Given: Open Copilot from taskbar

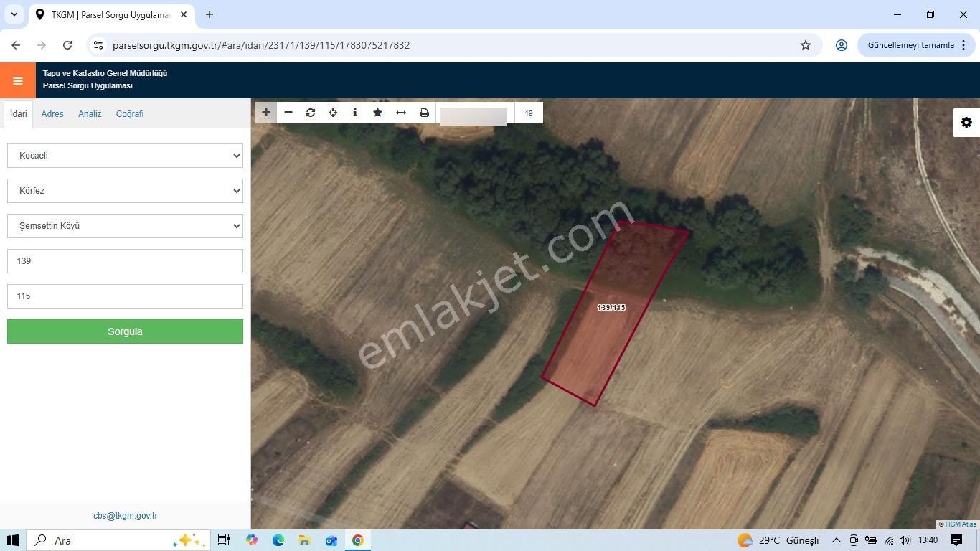Looking at the screenshot, I should [x=252, y=540].
